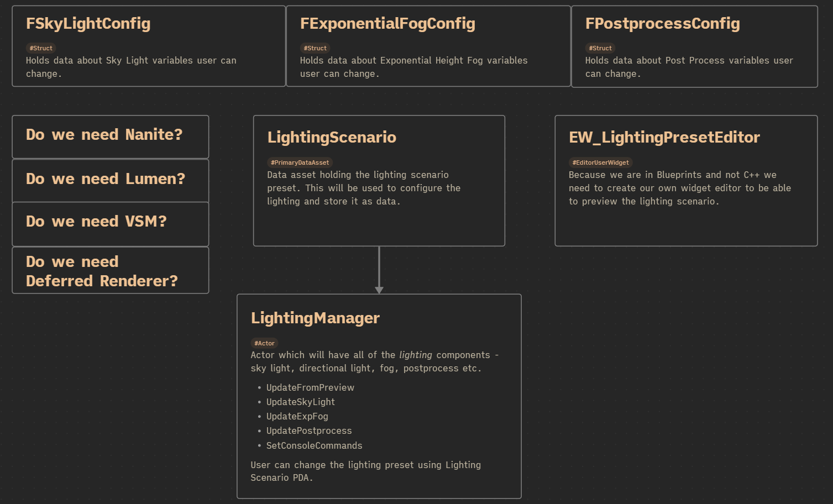Viewport: 833px width, 504px height.
Task: Select the "Do we need Deferred Renderer?" card
Action: 110,271
